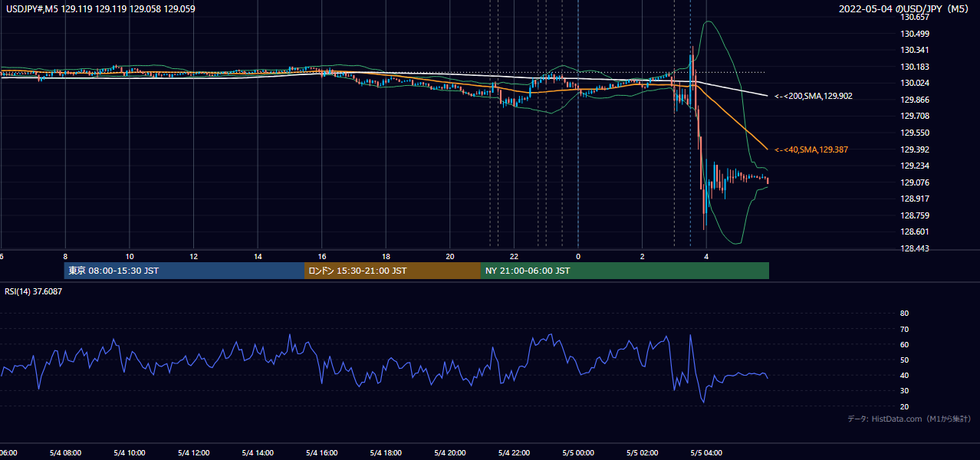The width and height of the screenshot is (980, 460).
Task: Click the ロンドン 15:30-21:00 JST session bar
Action: (x=393, y=271)
